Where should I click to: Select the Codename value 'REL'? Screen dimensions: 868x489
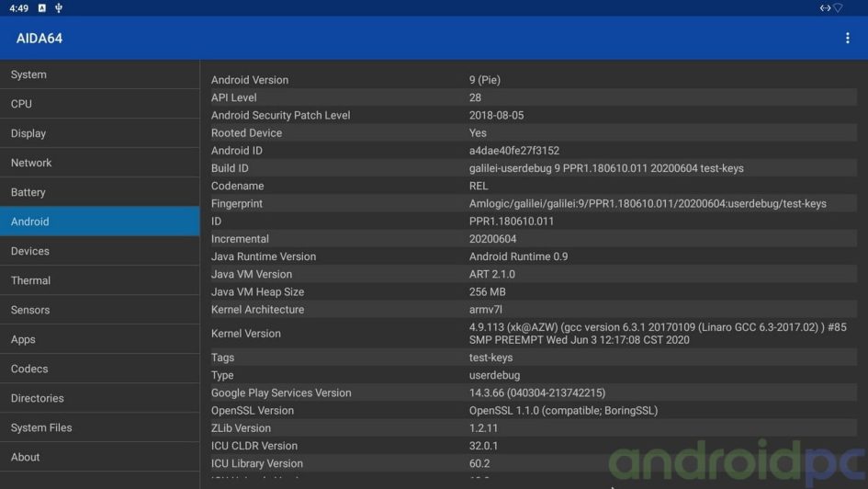479,186
